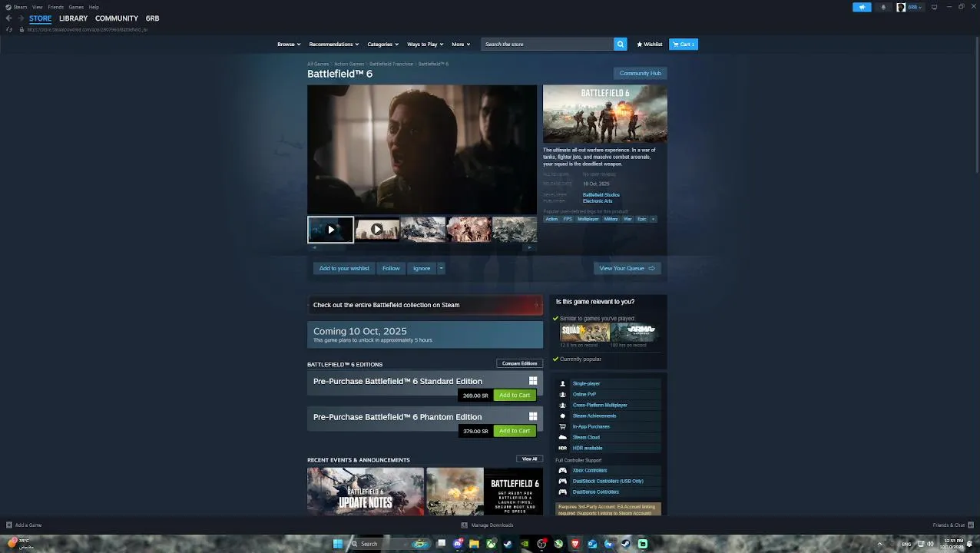
Task: Open the Games menu
Action: (76, 7)
